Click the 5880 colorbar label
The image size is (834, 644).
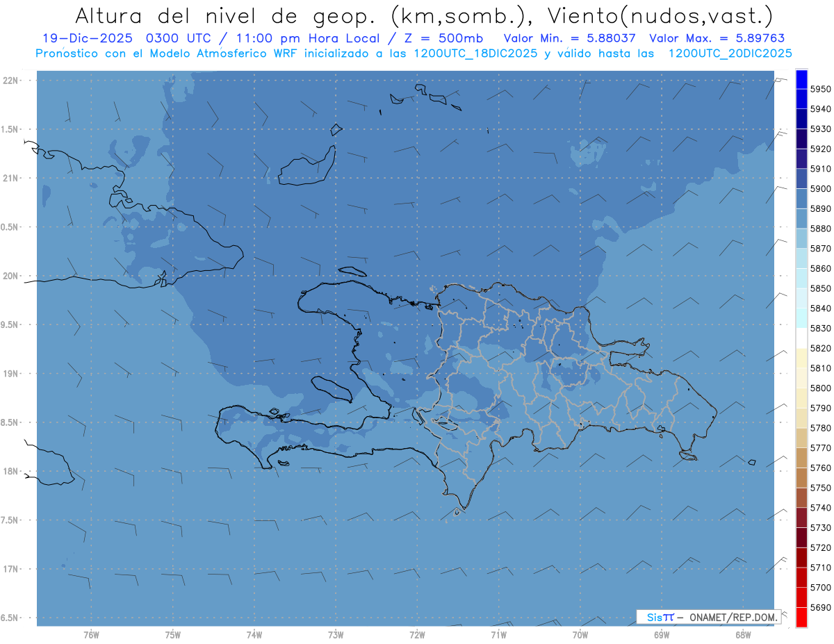tap(821, 229)
